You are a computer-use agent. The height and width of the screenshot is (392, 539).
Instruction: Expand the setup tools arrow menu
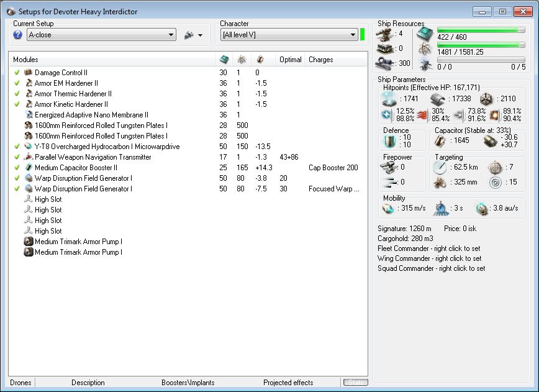(201, 35)
